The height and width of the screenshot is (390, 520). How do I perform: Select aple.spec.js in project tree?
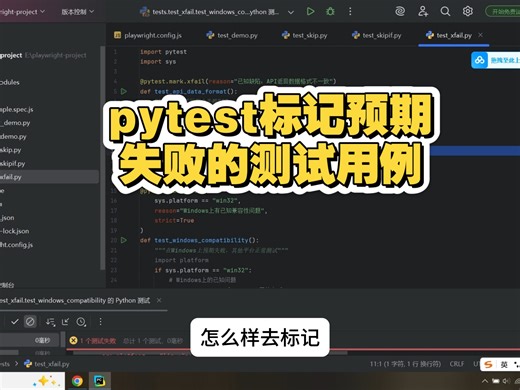[17, 109]
